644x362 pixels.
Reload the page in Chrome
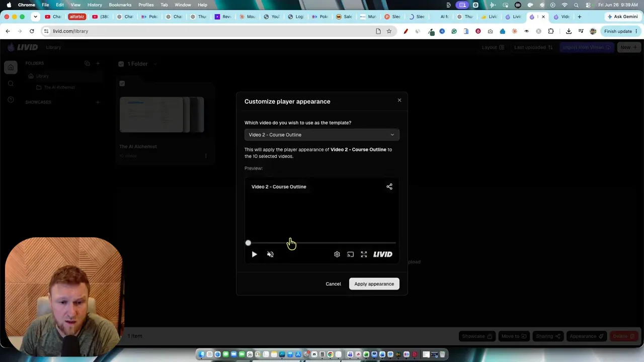coord(32,31)
